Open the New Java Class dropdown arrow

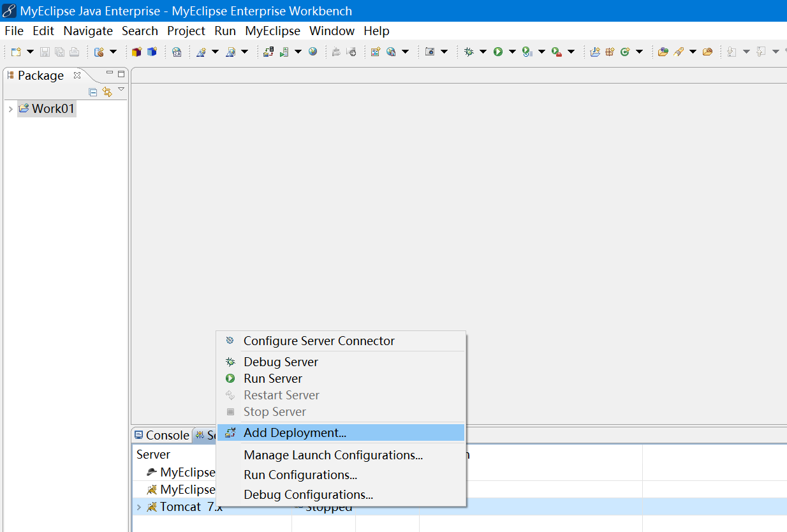coord(639,52)
